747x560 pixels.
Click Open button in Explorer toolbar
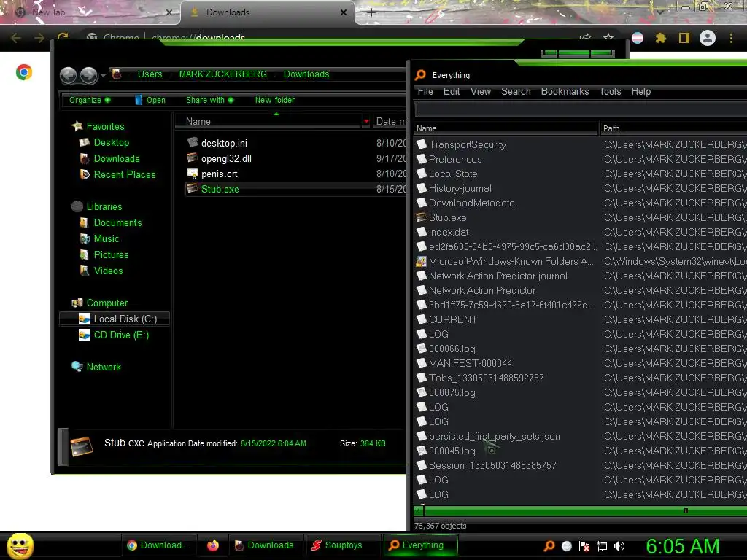[150, 100]
